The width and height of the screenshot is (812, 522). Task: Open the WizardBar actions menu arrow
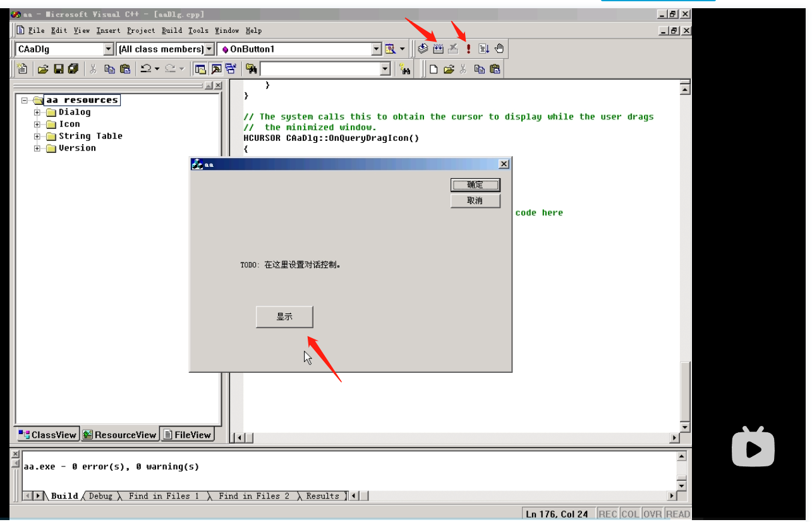[x=403, y=49]
